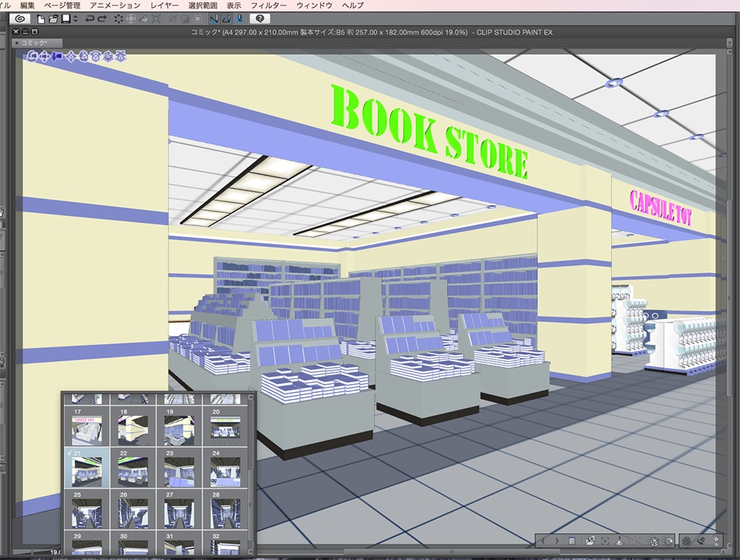Select the camera pan tool in the 3D toolbar
Viewport: 740px width, 560px height.
point(44,55)
